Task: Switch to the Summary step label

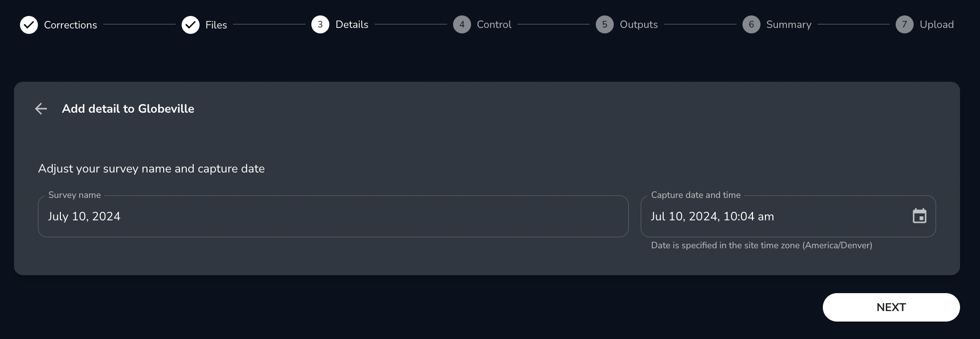Action: [789, 24]
